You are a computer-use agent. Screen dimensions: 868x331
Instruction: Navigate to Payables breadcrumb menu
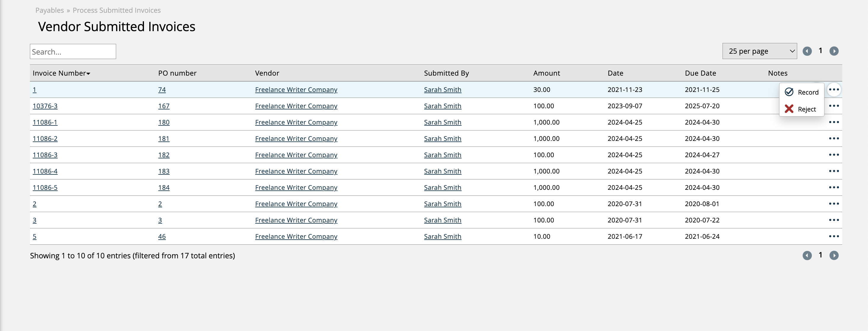49,10
